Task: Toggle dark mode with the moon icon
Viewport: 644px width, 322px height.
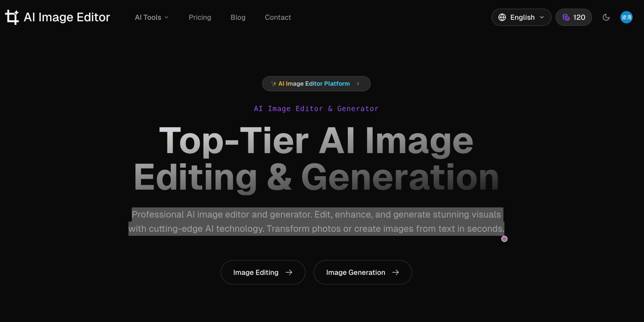Action: point(606,17)
